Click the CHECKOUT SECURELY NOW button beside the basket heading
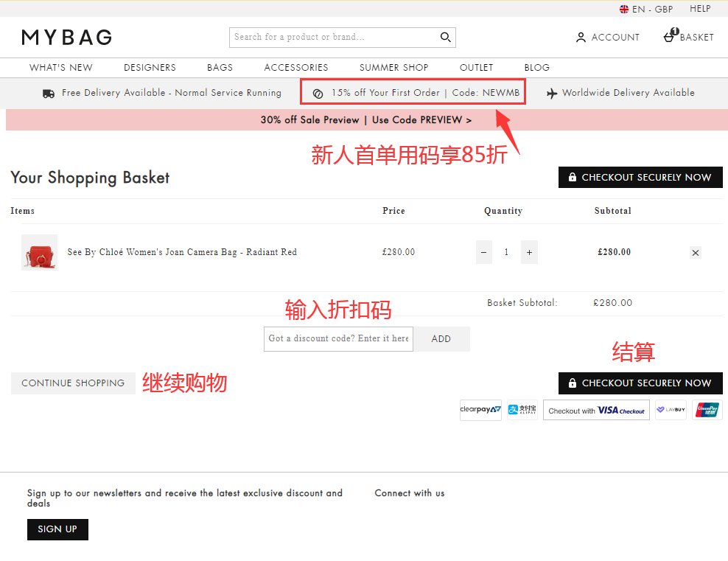 coord(640,178)
